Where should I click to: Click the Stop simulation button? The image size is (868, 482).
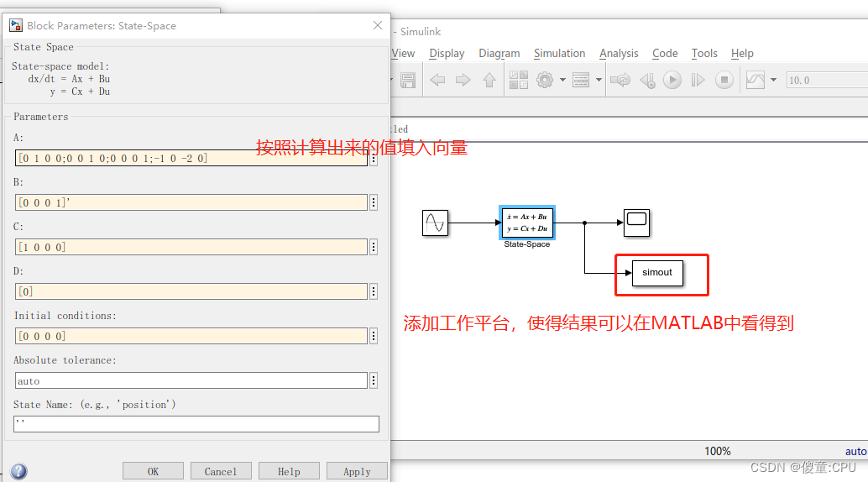[x=724, y=81]
